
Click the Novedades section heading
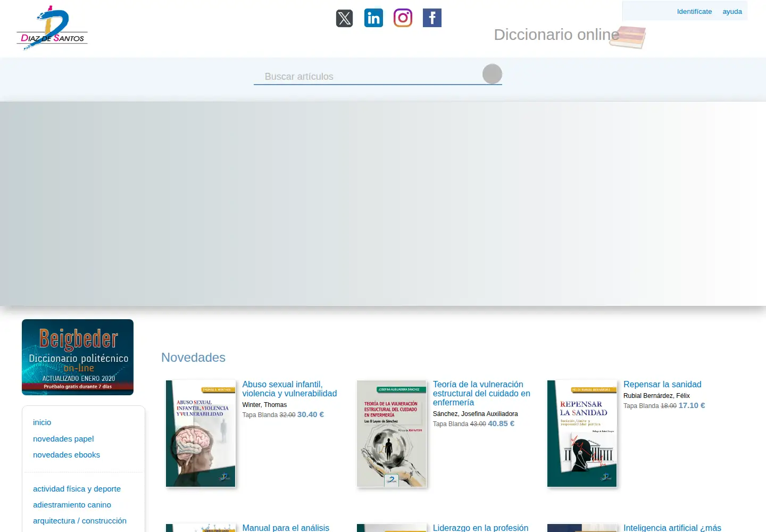[x=193, y=358]
